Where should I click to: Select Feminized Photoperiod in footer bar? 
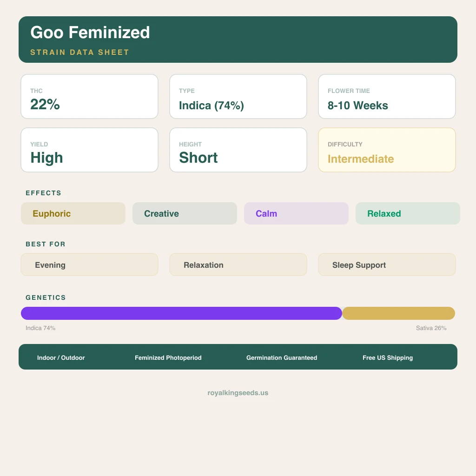pos(168,357)
